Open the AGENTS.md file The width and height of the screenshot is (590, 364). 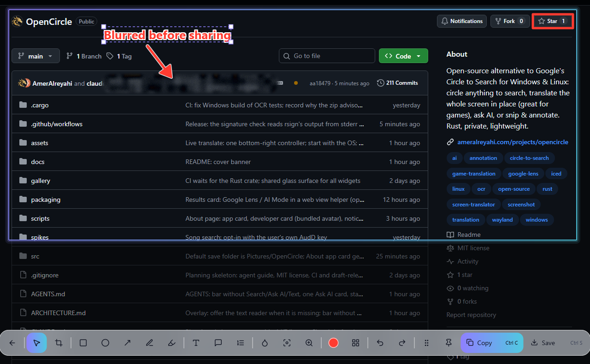(48, 294)
